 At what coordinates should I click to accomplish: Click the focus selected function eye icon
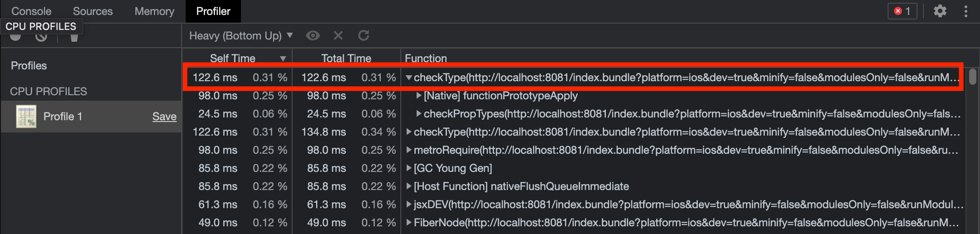(312, 35)
